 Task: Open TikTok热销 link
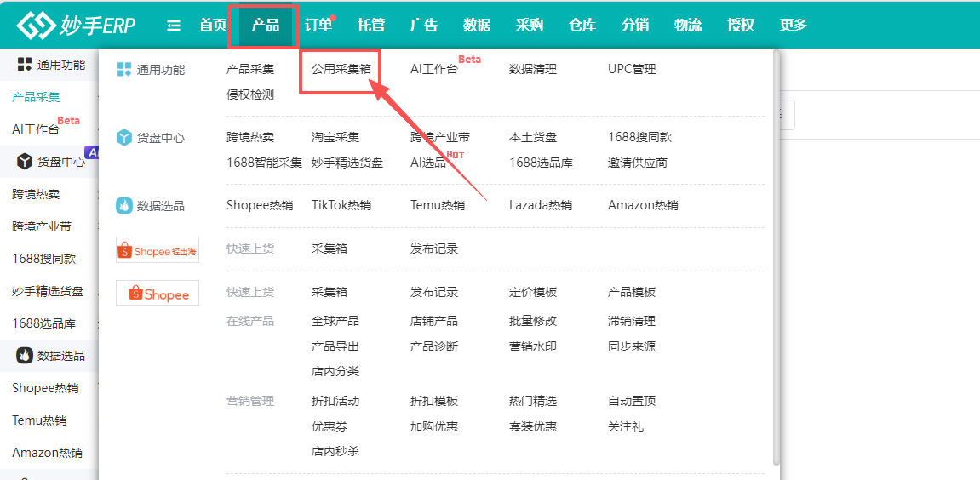pos(341,206)
